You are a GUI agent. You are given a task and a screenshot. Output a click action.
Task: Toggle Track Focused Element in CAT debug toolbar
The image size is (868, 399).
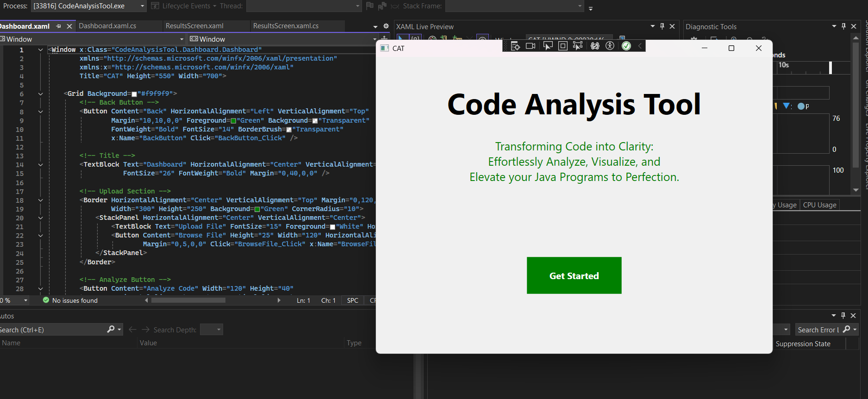[x=578, y=46]
